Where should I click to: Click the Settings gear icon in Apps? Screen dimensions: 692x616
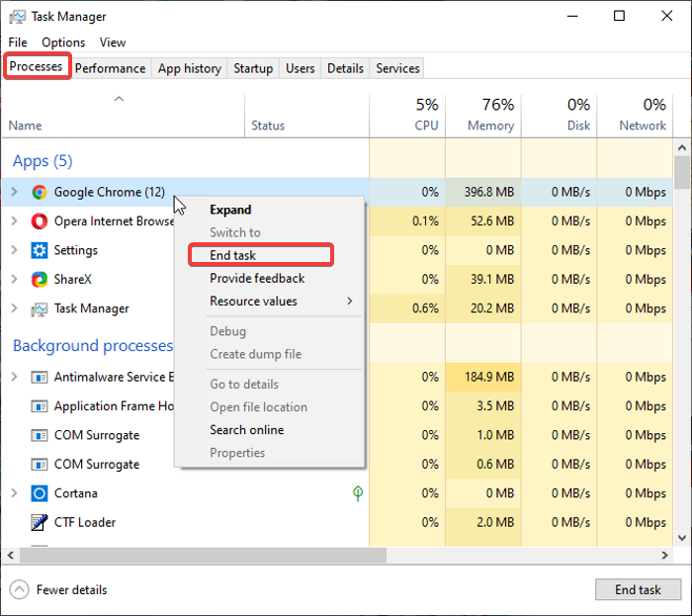(x=40, y=250)
